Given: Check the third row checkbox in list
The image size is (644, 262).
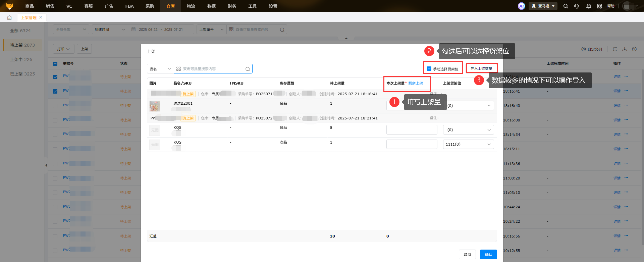Looking at the screenshot, I should tap(55, 106).
